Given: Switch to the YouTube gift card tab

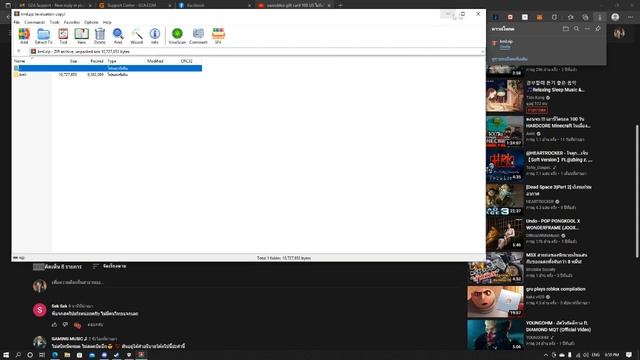Looking at the screenshot, I should click(294, 5).
